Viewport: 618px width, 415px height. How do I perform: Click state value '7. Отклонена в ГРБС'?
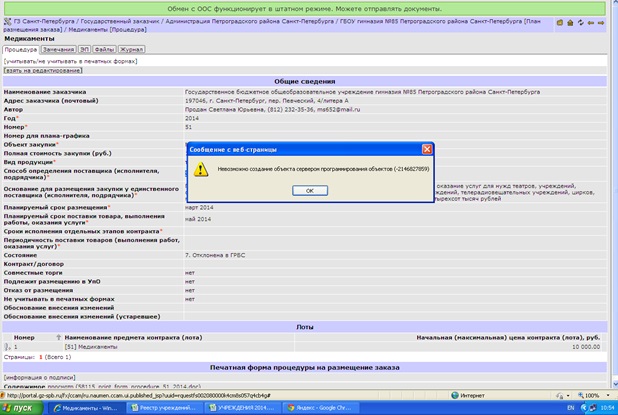[215, 255]
